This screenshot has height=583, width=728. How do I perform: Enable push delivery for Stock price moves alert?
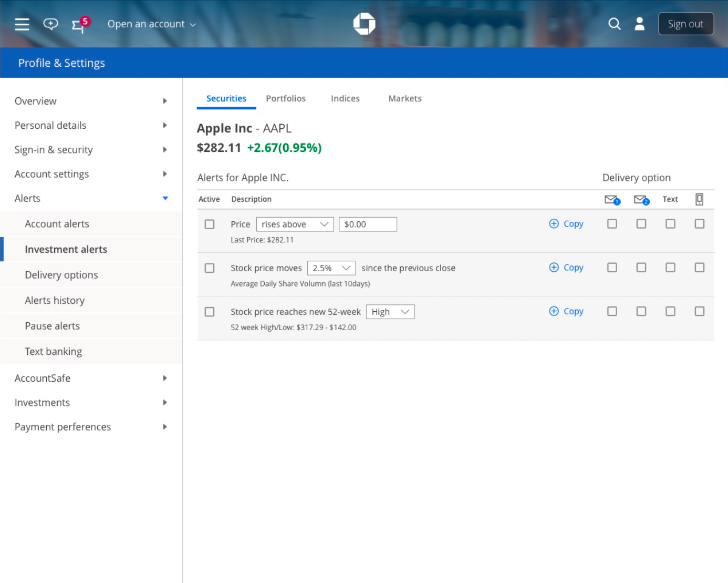point(699,268)
